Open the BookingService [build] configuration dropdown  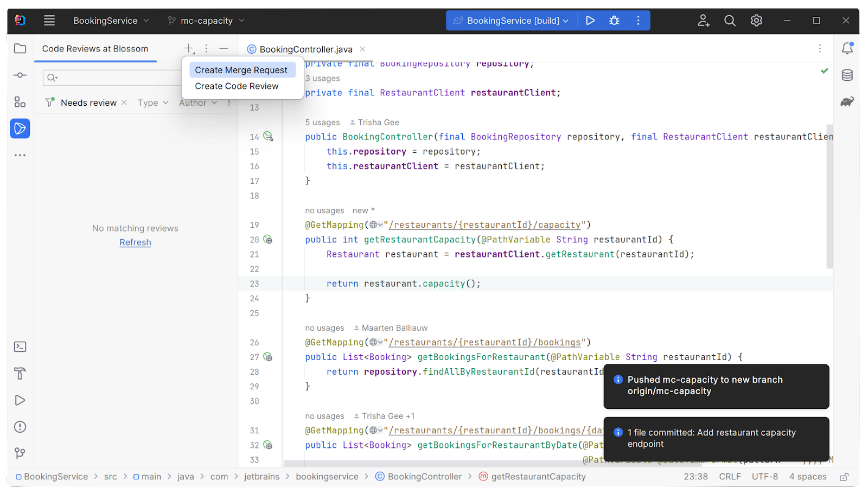pyautogui.click(x=512, y=21)
